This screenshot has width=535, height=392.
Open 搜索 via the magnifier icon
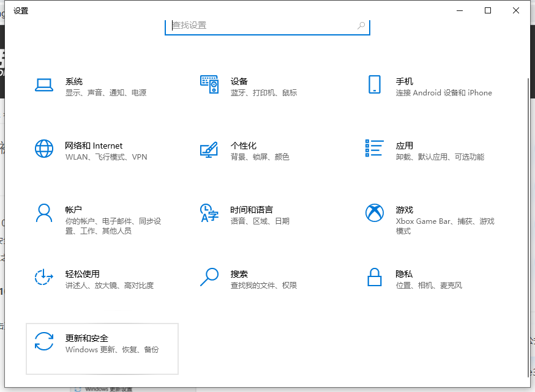tap(210, 277)
